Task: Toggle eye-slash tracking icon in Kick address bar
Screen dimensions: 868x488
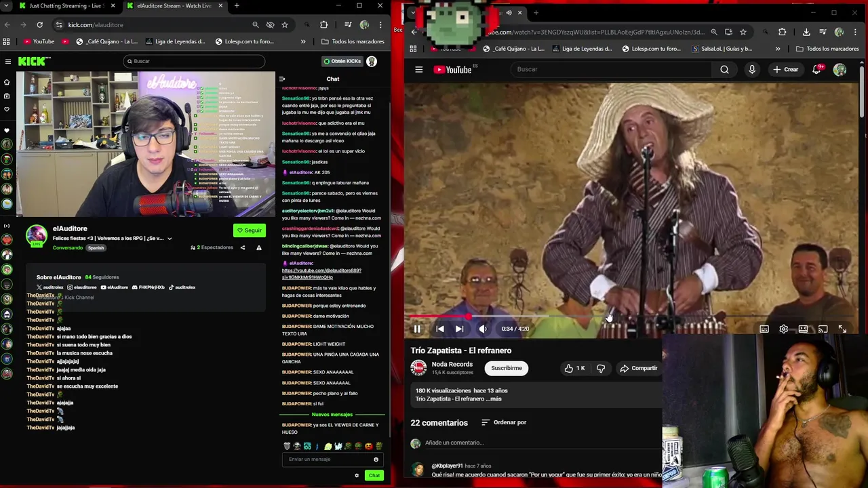Action: coord(270,24)
